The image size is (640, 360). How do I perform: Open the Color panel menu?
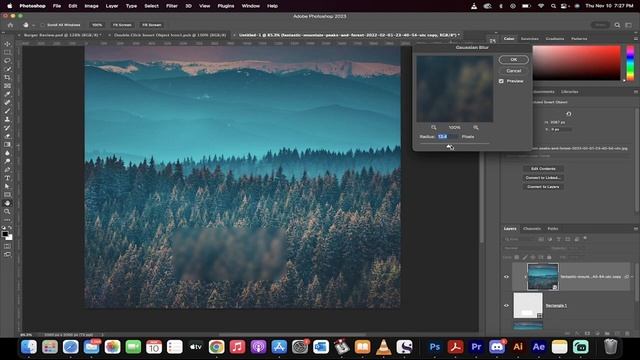point(635,38)
